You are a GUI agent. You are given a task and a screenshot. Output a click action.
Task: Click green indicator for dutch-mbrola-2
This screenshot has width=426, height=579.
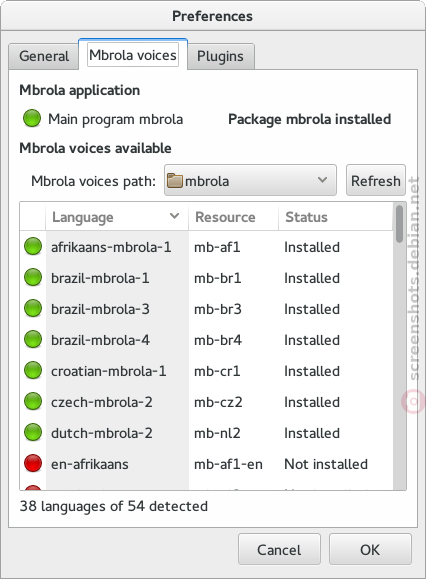[x=33, y=433]
